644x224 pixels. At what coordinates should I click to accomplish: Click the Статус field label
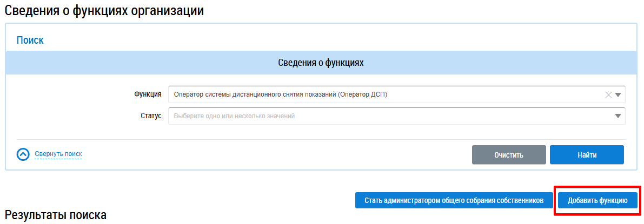click(151, 116)
